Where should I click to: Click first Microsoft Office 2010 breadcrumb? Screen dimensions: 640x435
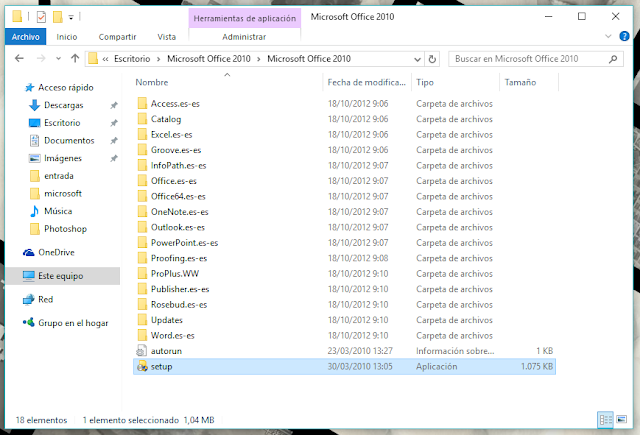coord(209,59)
